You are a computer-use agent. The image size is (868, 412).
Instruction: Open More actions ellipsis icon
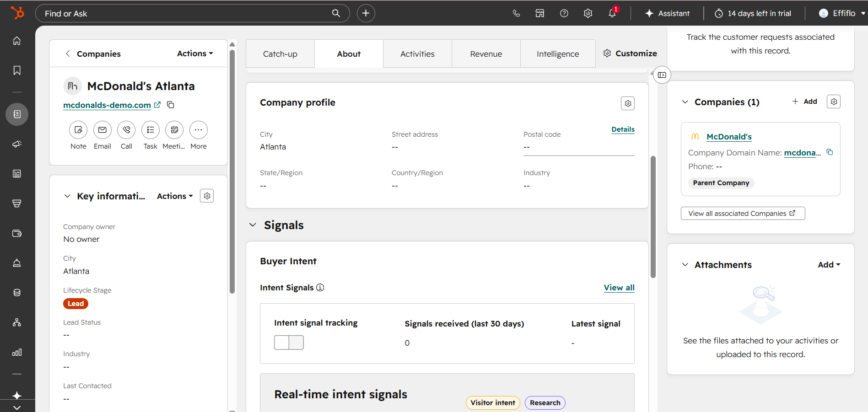pyautogui.click(x=198, y=130)
